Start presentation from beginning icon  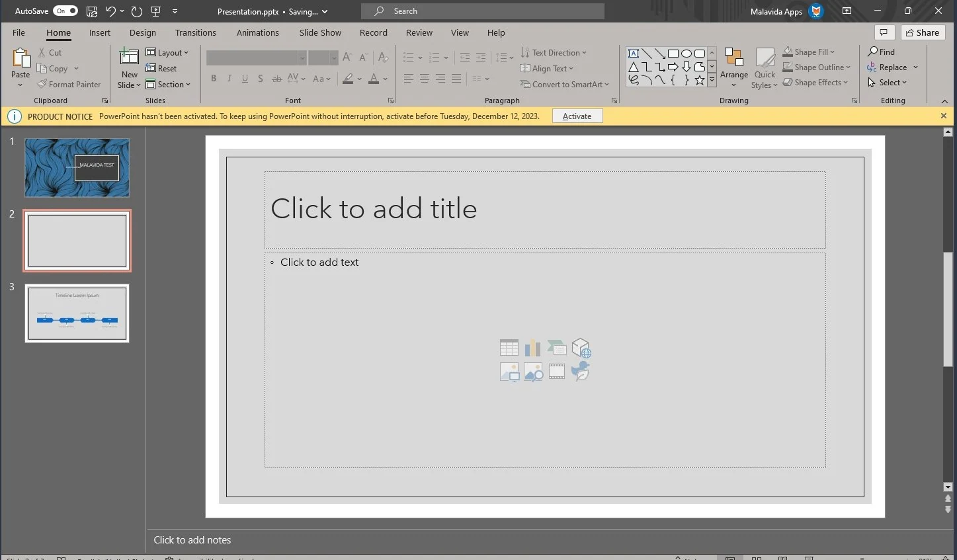coord(156,11)
